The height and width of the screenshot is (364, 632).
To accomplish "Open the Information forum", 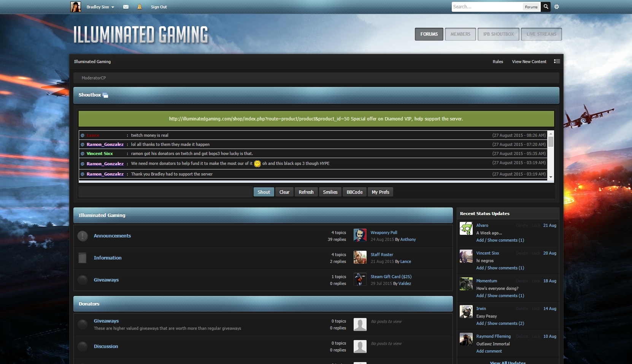I will (108, 258).
